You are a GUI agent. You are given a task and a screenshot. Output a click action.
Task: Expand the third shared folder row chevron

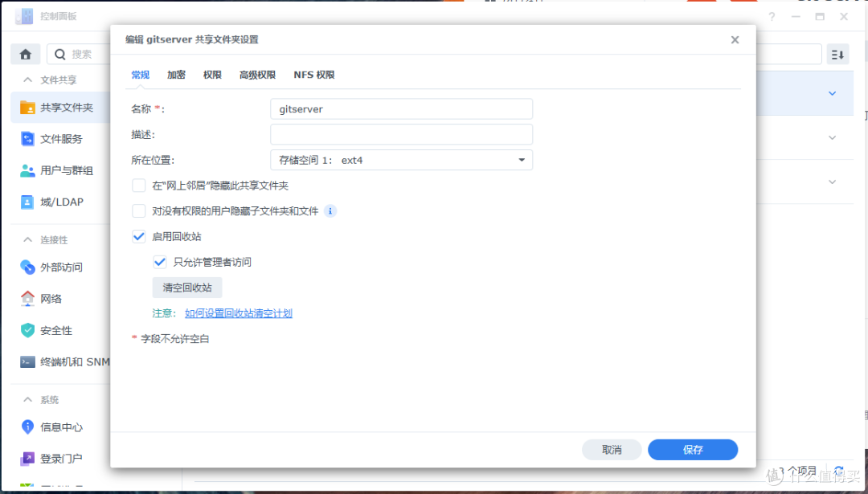[832, 182]
